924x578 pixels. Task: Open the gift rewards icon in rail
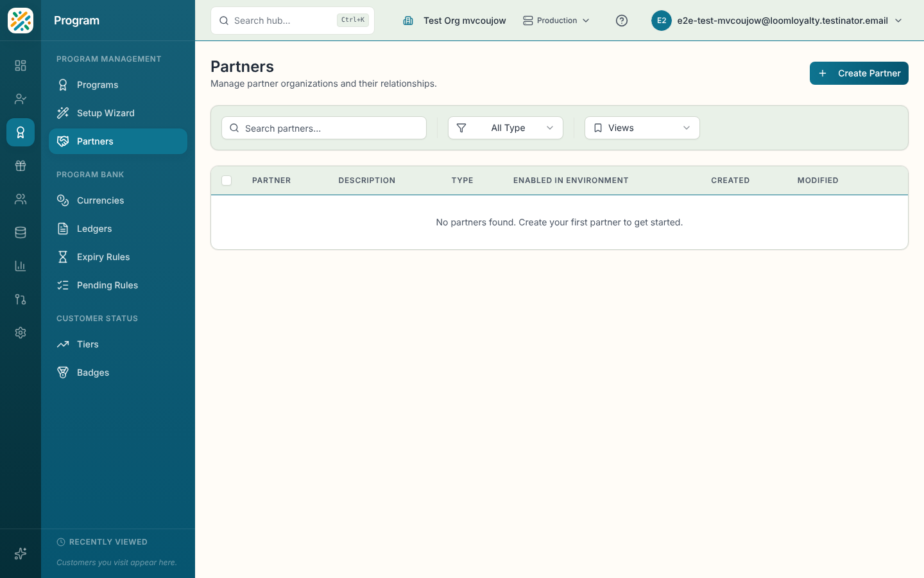(21, 166)
